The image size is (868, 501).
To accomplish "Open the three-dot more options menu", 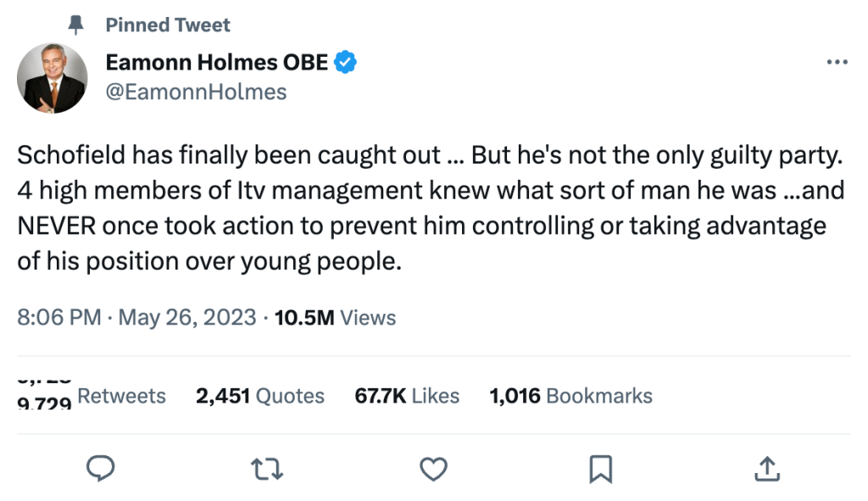I will [837, 62].
